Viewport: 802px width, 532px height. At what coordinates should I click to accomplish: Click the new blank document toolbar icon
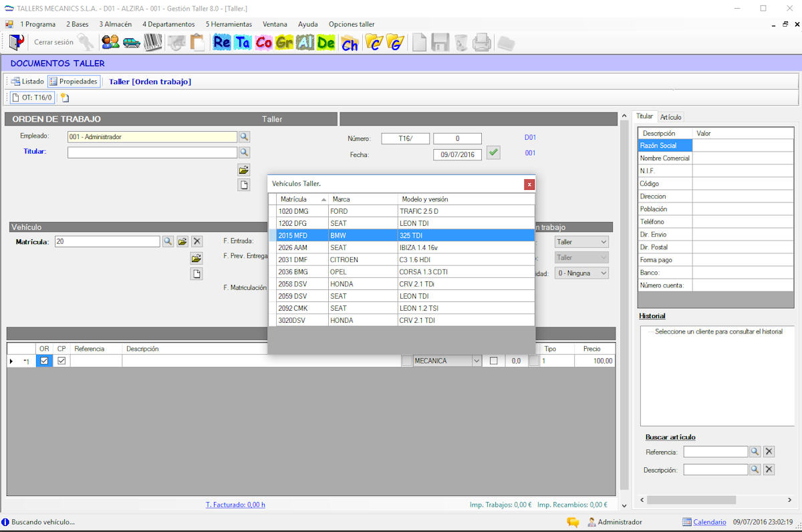tap(419, 42)
